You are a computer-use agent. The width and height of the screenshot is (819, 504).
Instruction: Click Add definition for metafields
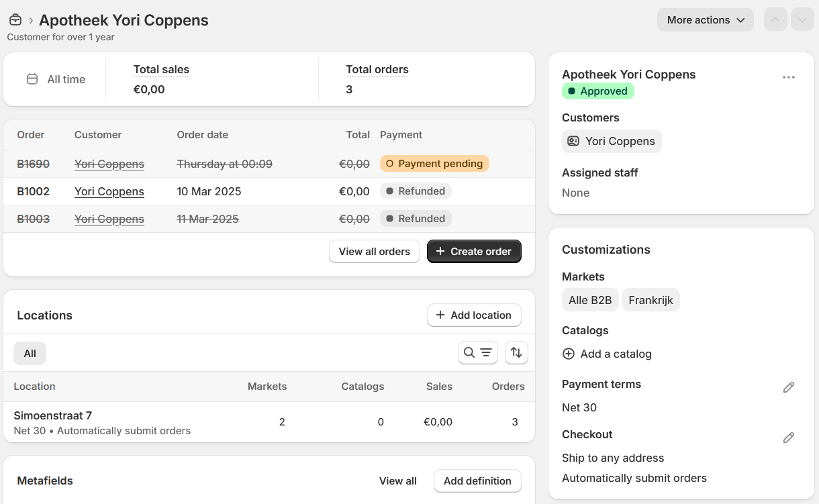477,481
